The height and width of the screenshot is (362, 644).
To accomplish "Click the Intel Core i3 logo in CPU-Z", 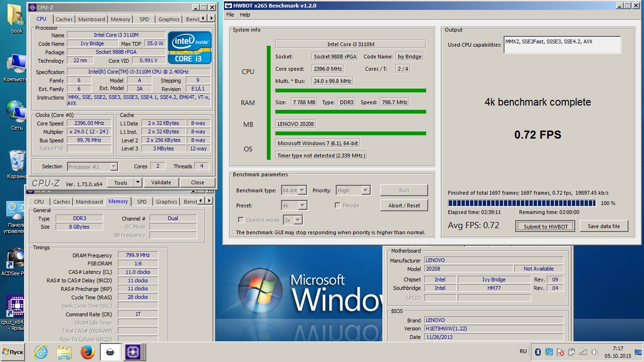I will [x=190, y=48].
